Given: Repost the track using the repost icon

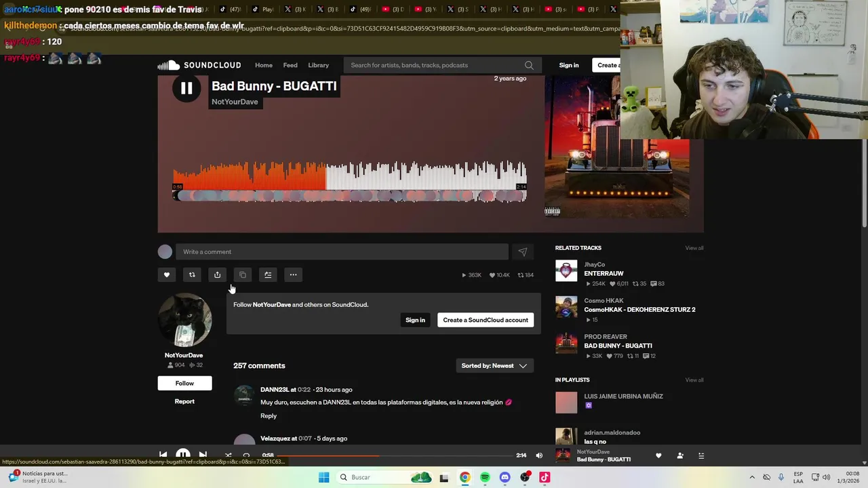Looking at the screenshot, I should (192, 274).
